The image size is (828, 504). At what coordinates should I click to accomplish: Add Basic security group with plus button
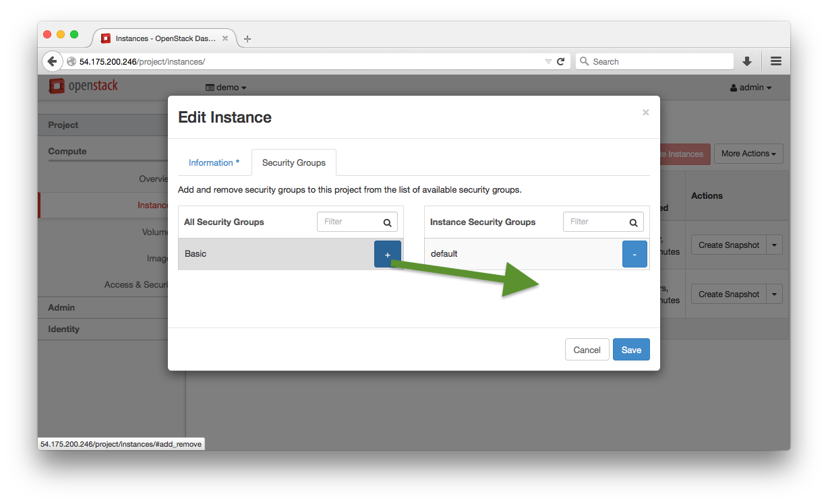point(387,254)
